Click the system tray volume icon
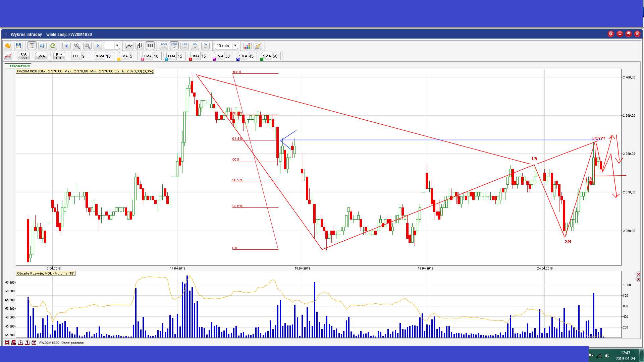 pos(607,356)
